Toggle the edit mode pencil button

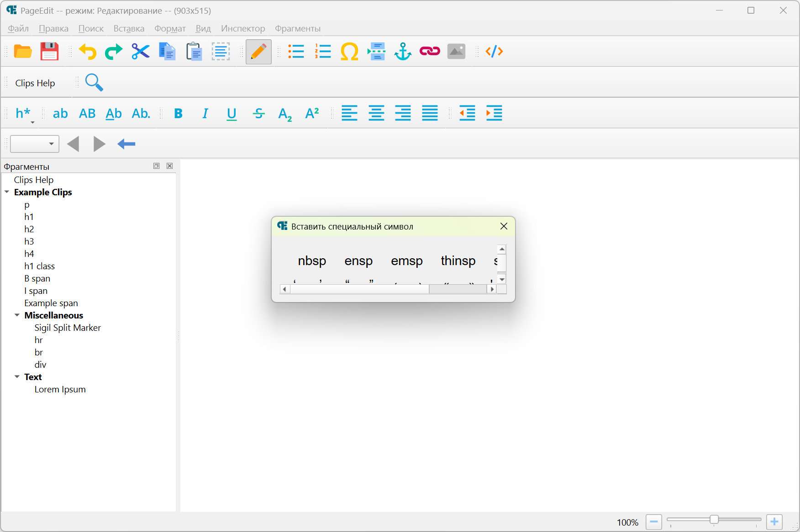coord(258,52)
